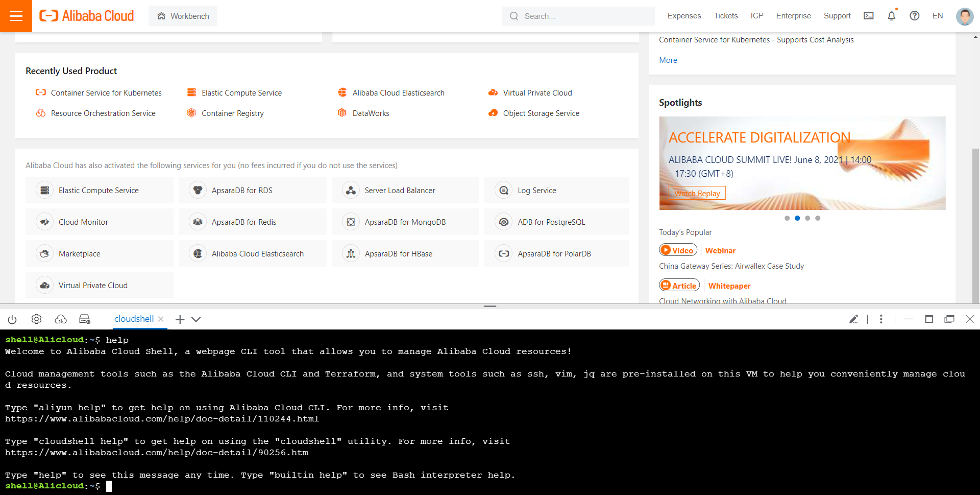
Task: Open the orange hamburger navigation menu
Action: coord(16,16)
